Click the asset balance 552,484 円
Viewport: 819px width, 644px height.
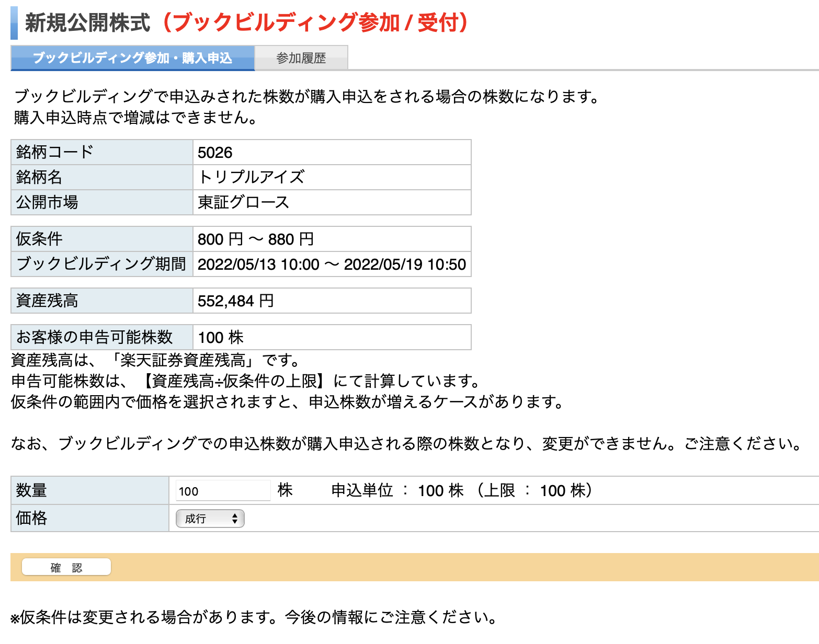[x=236, y=301]
